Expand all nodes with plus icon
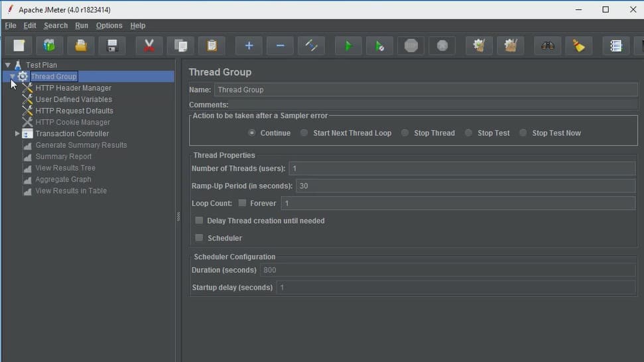This screenshot has height=362, width=644. tap(249, 46)
